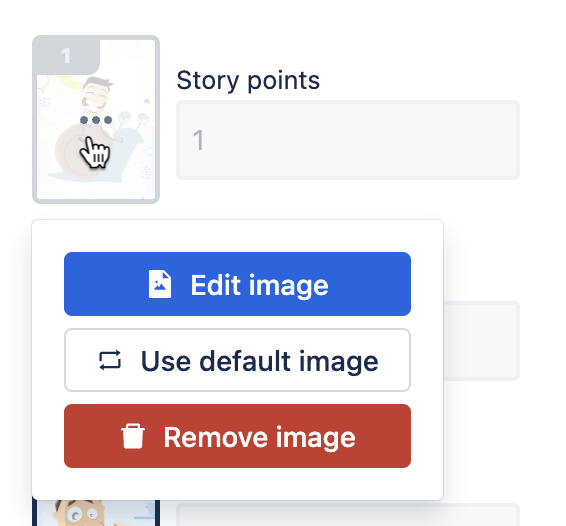
Task: Click the snail shell on the first card
Action: (x=79, y=152)
